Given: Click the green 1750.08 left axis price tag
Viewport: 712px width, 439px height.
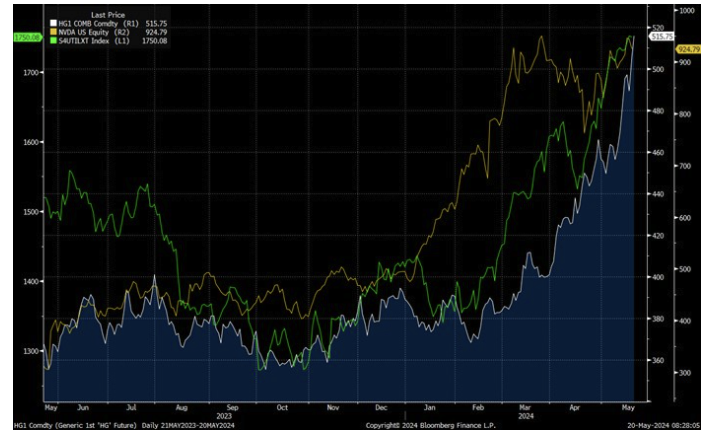Looking at the screenshot, I should click(x=24, y=37).
